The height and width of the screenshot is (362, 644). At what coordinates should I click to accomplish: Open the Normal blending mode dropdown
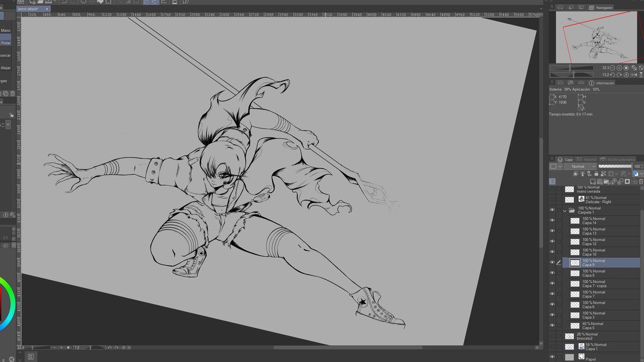point(580,166)
